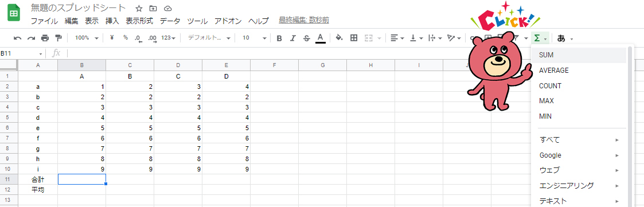644x207 pixels.
Task: Open the ヘルプ menu
Action: pyautogui.click(x=259, y=21)
